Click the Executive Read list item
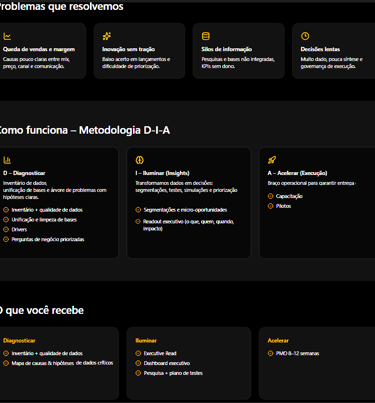 (156, 353)
